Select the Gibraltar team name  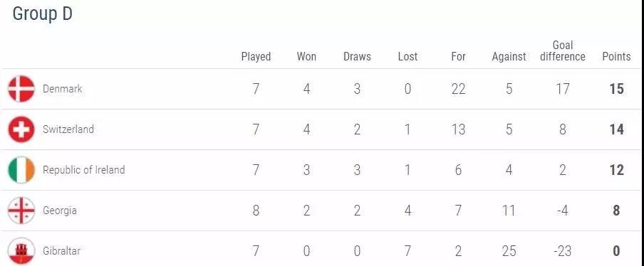coord(61,250)
